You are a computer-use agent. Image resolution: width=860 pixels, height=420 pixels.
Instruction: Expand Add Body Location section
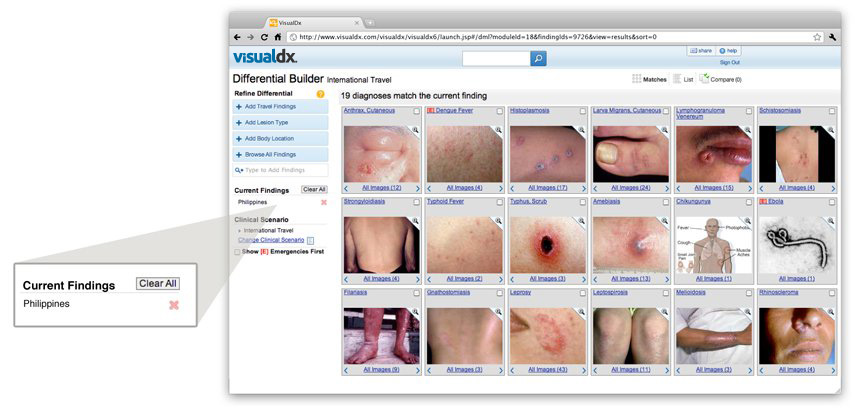tap(280, 138)
